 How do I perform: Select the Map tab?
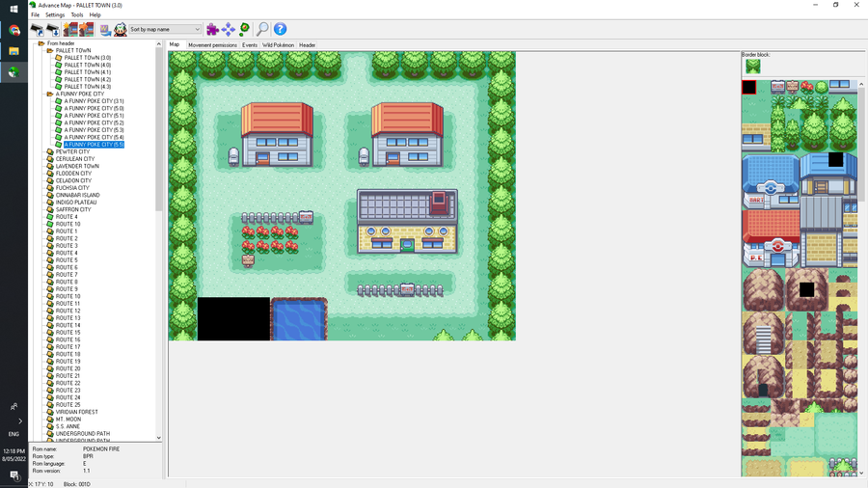pos(175,44)
